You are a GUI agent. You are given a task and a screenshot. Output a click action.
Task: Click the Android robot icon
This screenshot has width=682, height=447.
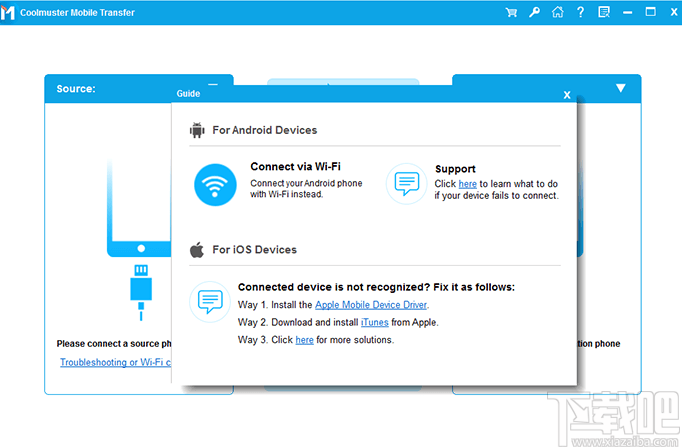point(197,130)
